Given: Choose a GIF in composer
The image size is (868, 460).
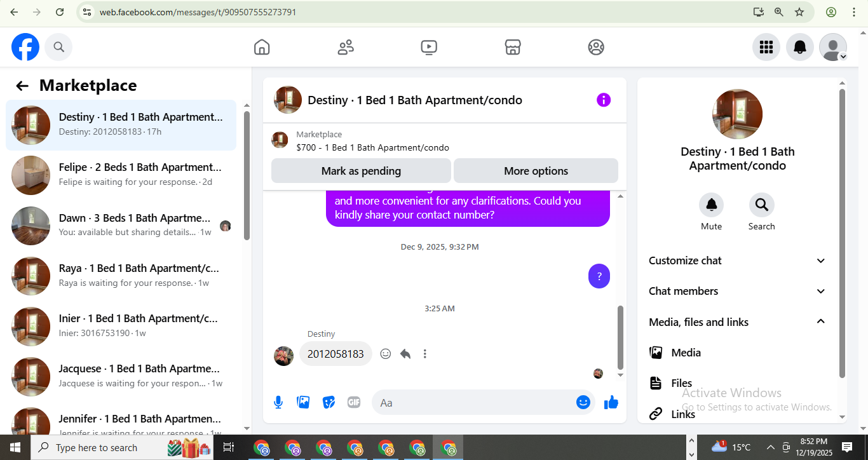Looking at the screenshot, I should [354, 402].
